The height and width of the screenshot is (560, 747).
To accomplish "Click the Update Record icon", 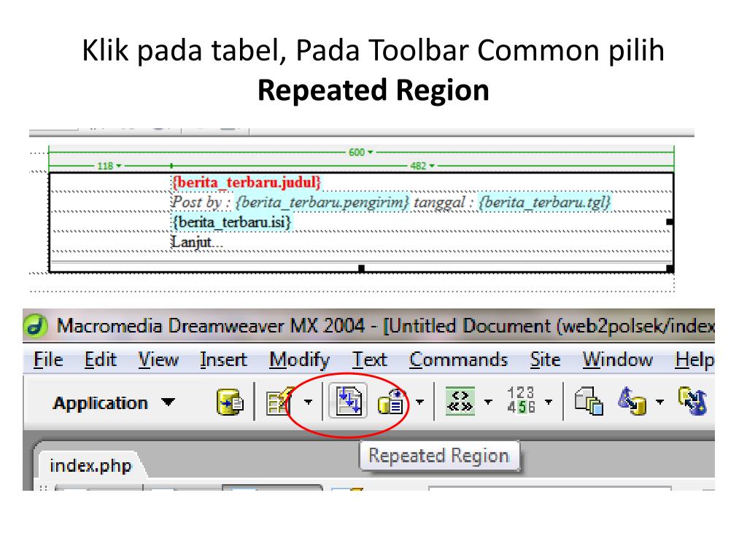I will 693,402.
